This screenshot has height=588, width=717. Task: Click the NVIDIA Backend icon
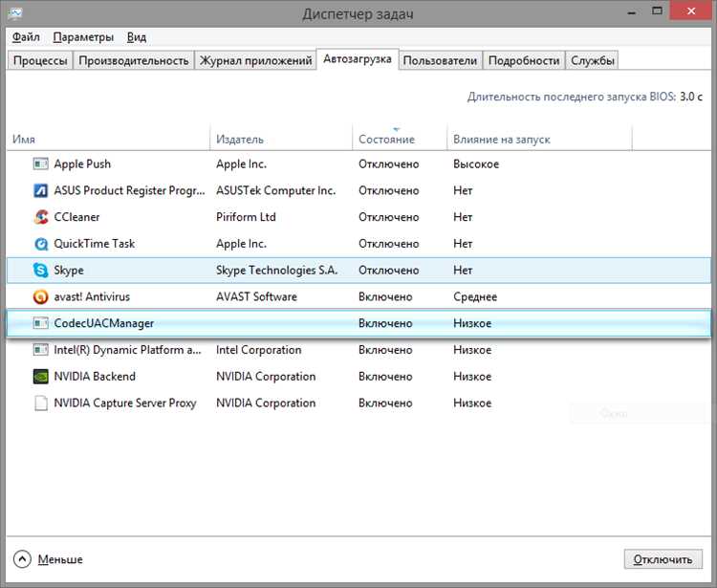(41, 377)
